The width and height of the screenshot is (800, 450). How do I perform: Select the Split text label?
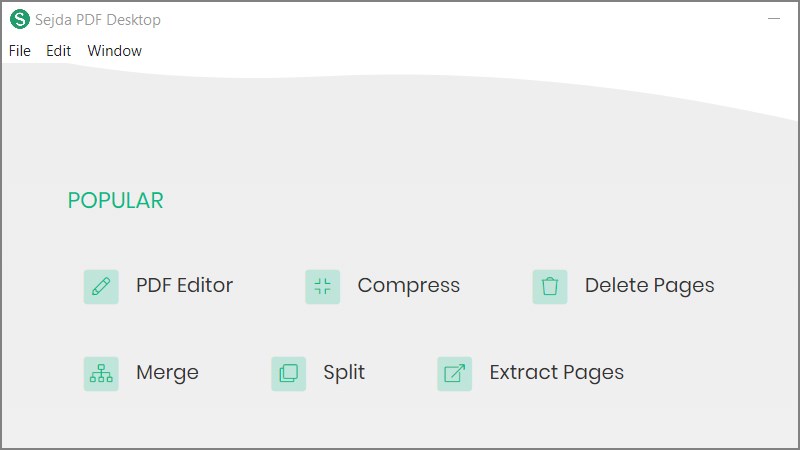click(343, 373)
